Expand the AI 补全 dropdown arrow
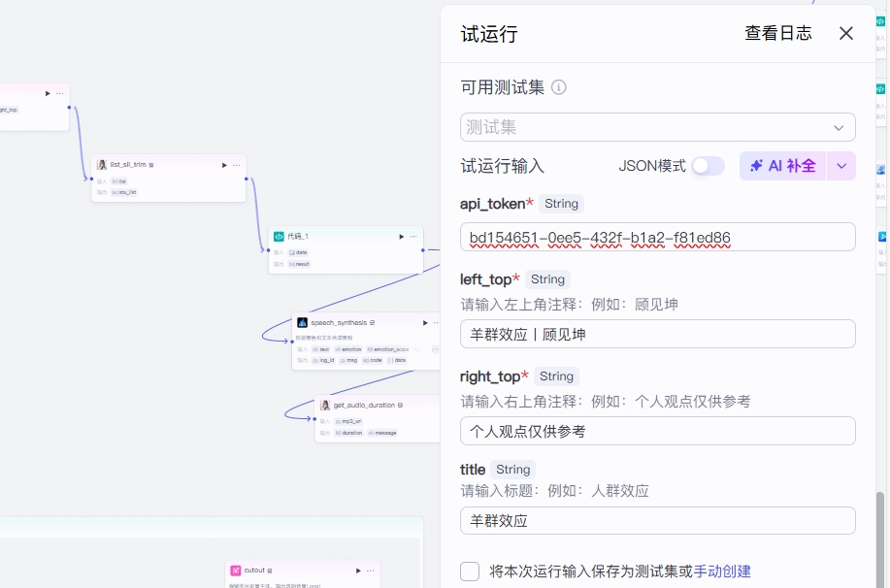Viewport: 890px width, 588px height. coord(841,166)
